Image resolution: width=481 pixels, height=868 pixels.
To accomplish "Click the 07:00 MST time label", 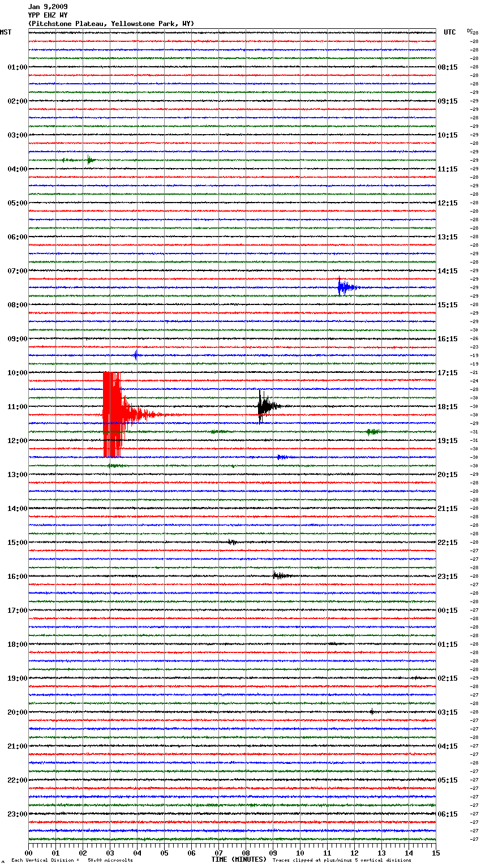I will tap(17, 271).
